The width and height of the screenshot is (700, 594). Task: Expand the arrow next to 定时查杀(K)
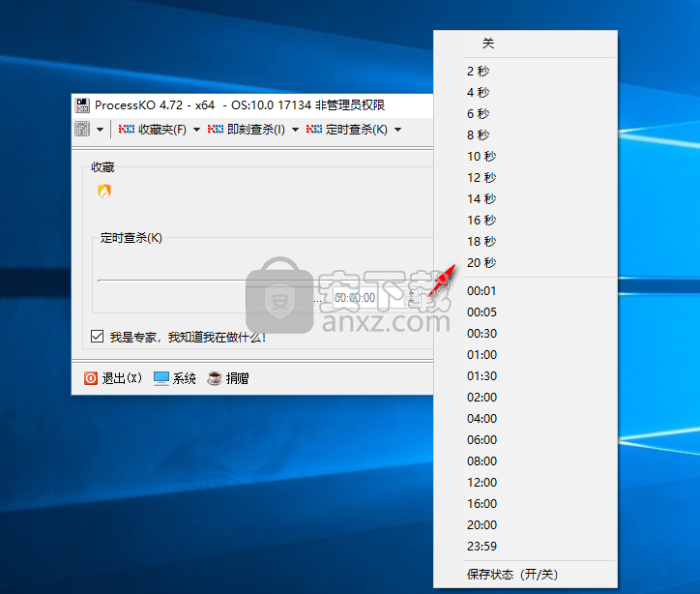pos(397,130)
